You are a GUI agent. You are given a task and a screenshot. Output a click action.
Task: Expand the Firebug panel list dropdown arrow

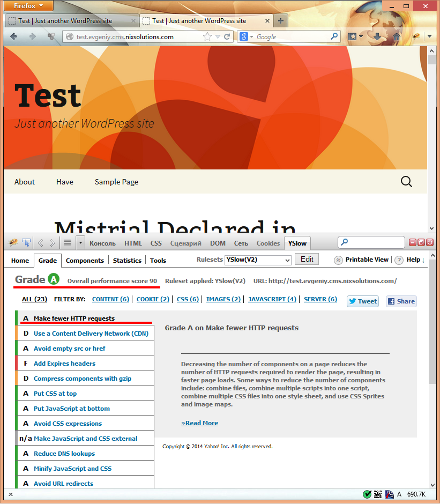[80, 243]
